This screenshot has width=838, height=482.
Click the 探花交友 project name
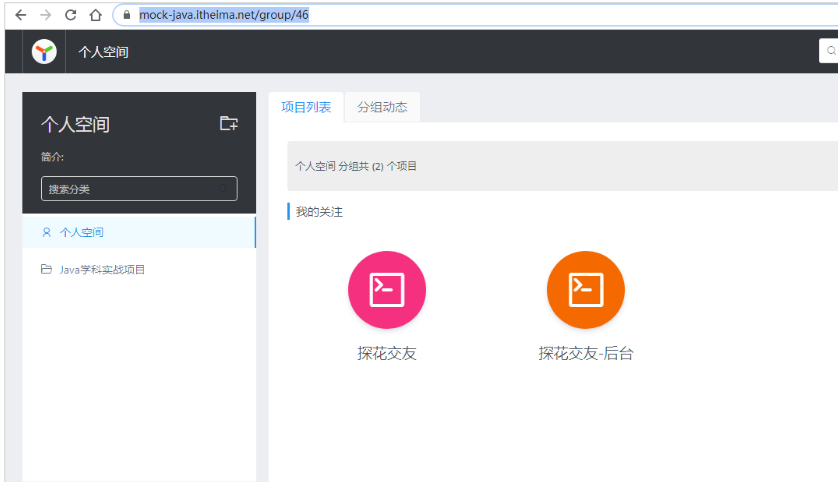pyautogui.click(x=387, y=353)
